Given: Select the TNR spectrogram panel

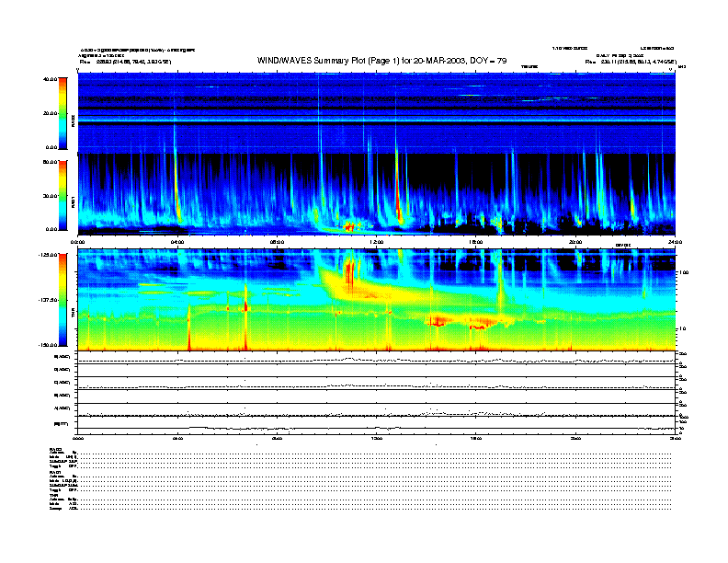Looking at the screenshot, I should pyautogui.click(x=377, y=300).
